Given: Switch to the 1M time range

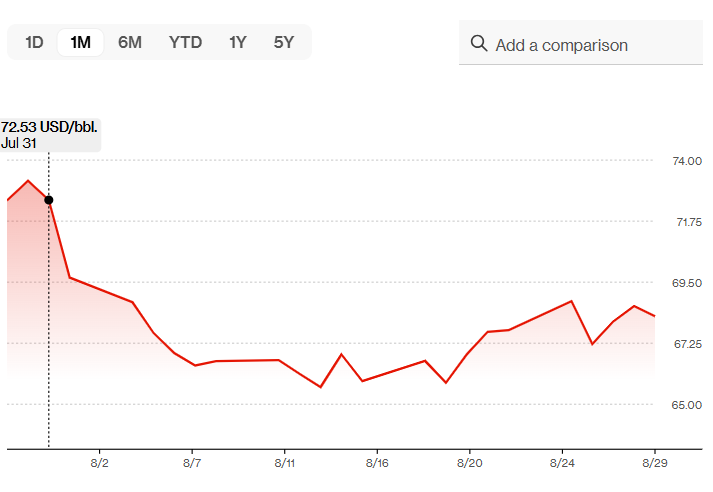Looking at the screenshot, I should pos(80,42).
